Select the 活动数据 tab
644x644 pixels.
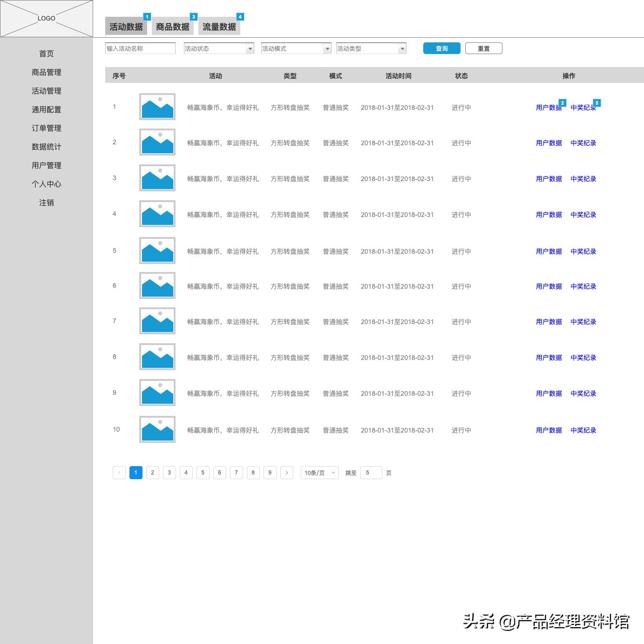pos(126,26)
